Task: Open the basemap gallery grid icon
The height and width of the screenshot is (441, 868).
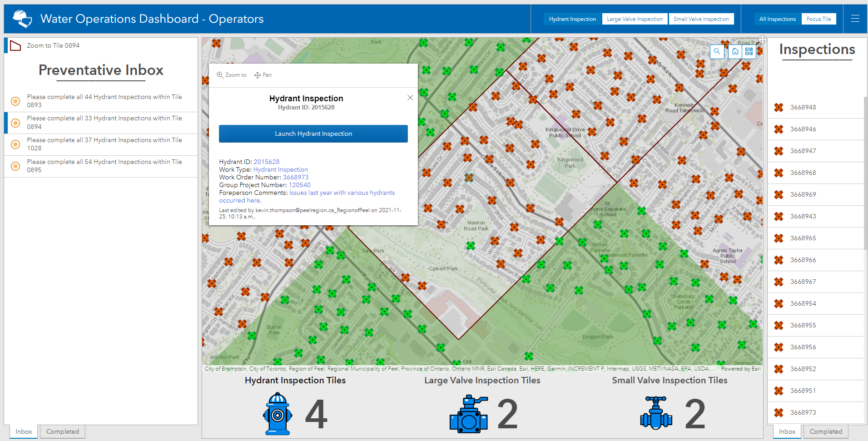Action: (749, 51)
